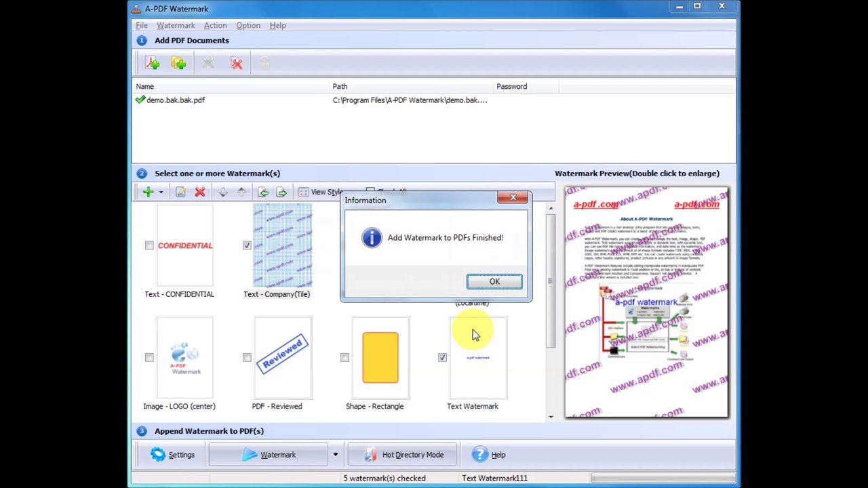This screenshot has width=868, height=488.
Task: Click the 'Text - Company(Tile)' label
Action: 277,294
